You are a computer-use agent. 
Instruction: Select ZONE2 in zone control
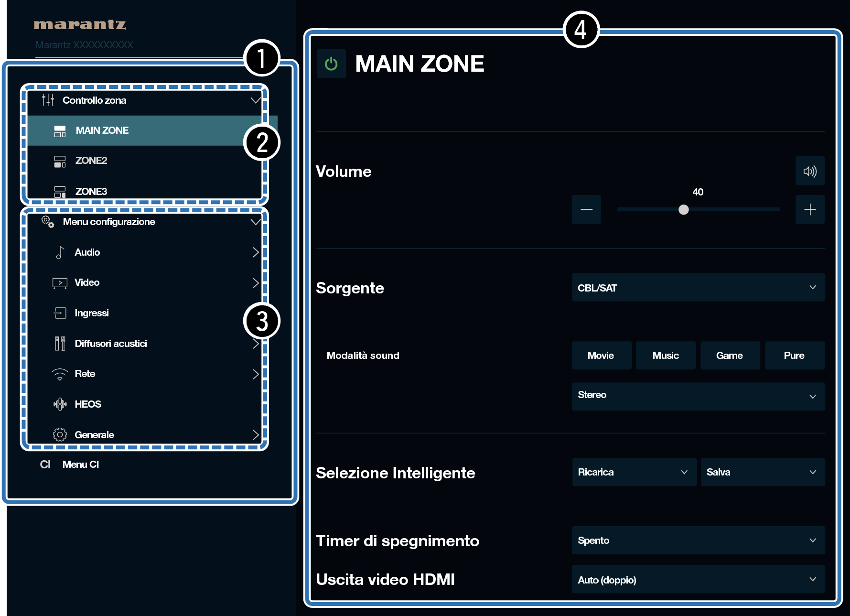[91, 161]
